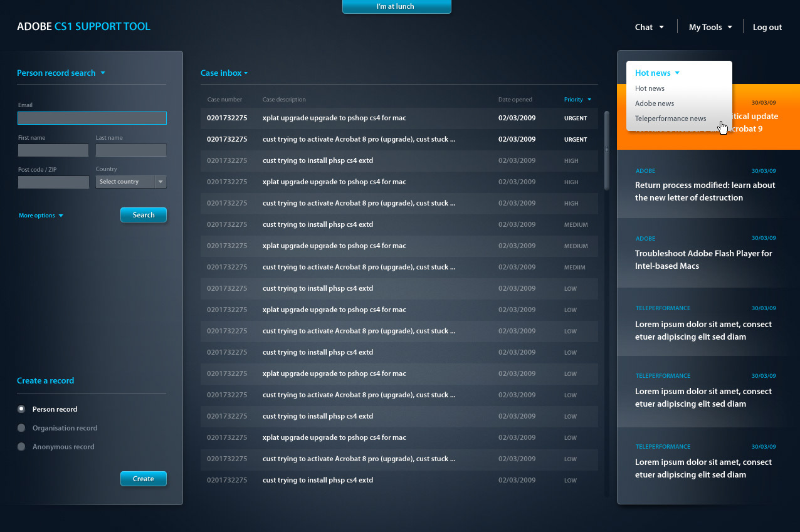The height and width of the screenshot is (532, 800).
Task: Click the Date opened column header
Action: [x=515, y=100]
